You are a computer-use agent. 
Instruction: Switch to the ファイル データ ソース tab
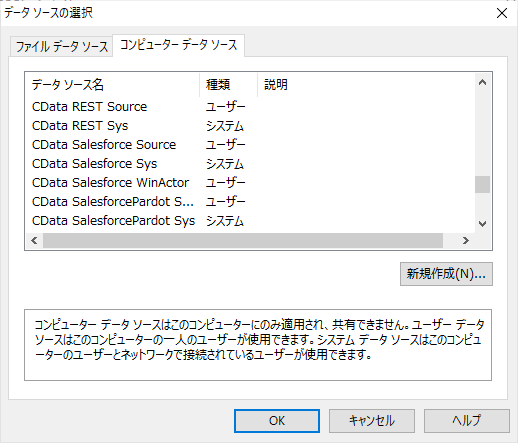click(62, 46)
